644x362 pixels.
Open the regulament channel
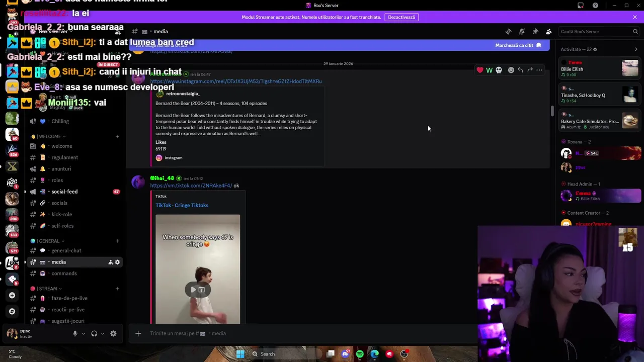(74, 157)
